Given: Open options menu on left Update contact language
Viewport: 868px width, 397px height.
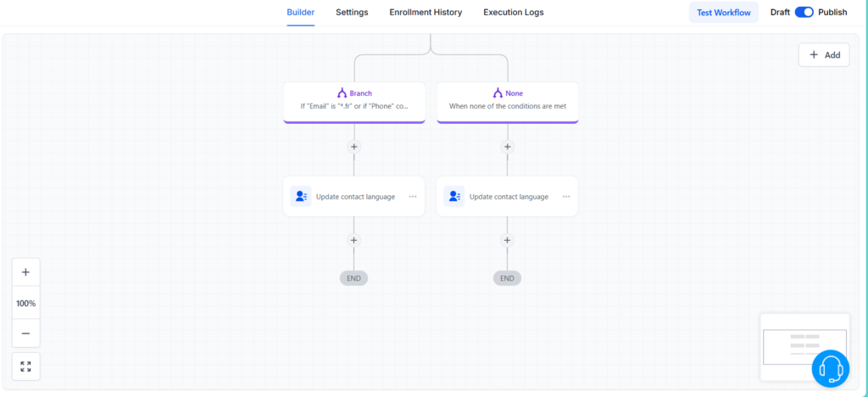Looking at the screenshot, I should pos(413,197).
